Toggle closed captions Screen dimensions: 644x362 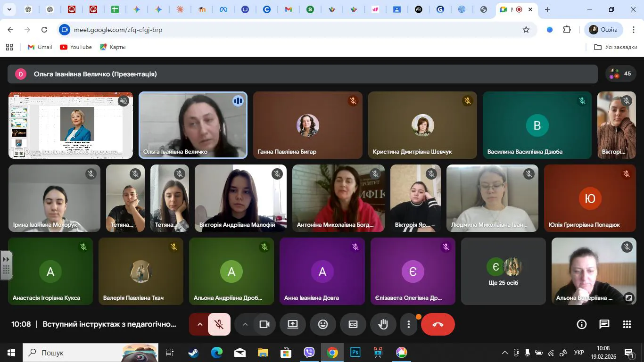point(353,324)
